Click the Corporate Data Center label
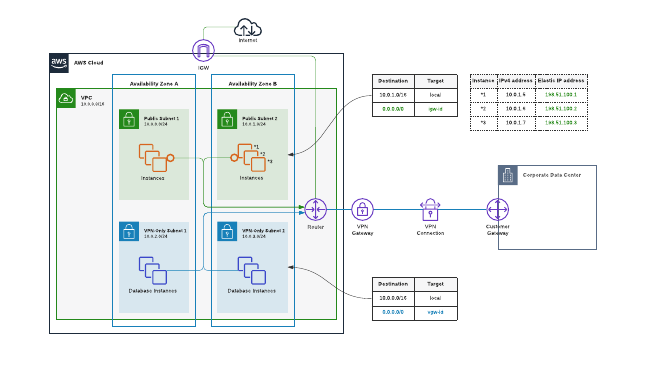 [552, 175]
